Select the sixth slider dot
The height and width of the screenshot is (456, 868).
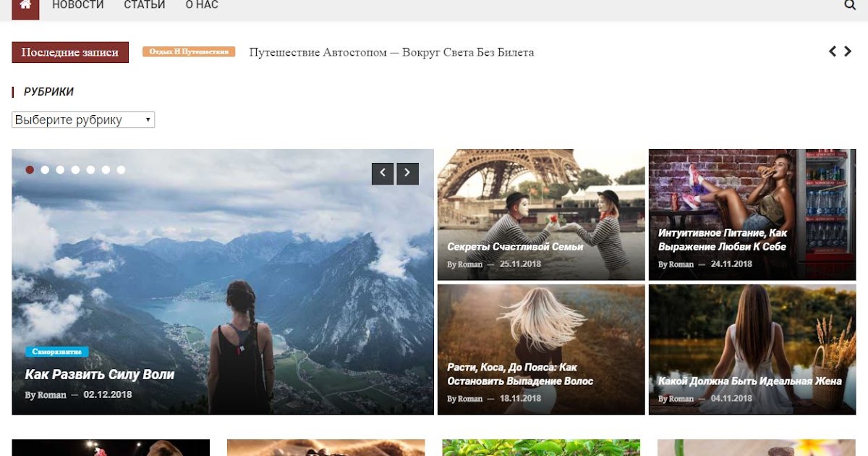point(106,169)
